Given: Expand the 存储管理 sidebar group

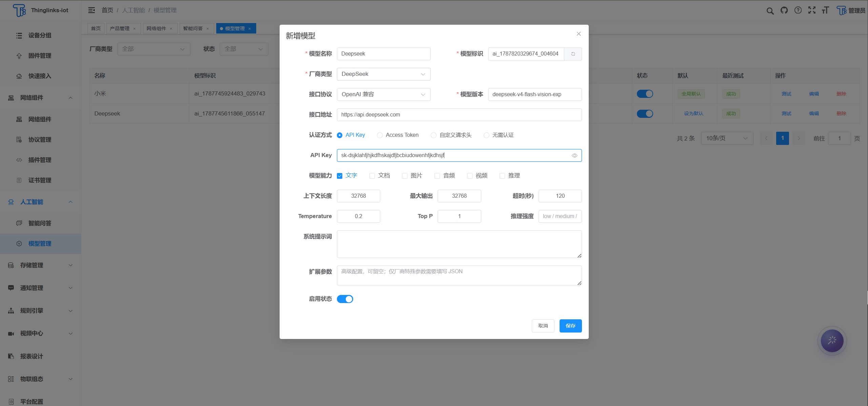Looking at the screenshot, I should tap(41, 265).
